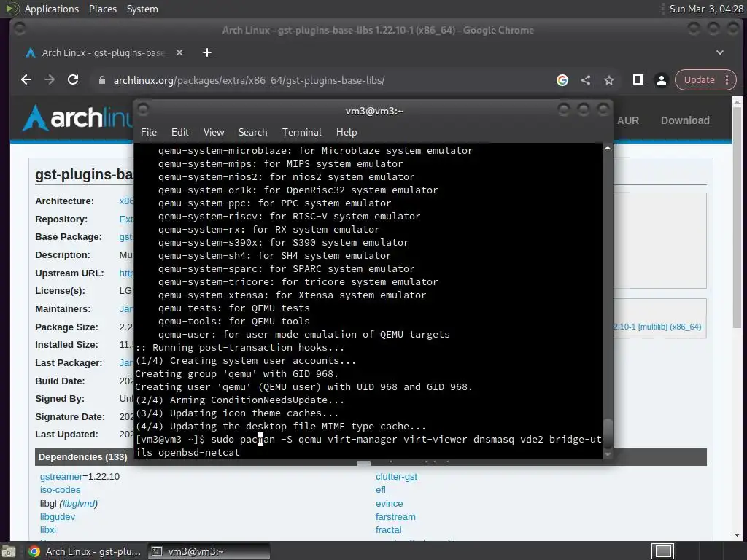
Task: Click the Chrome window menu icon
Action: tap(20, 29)
